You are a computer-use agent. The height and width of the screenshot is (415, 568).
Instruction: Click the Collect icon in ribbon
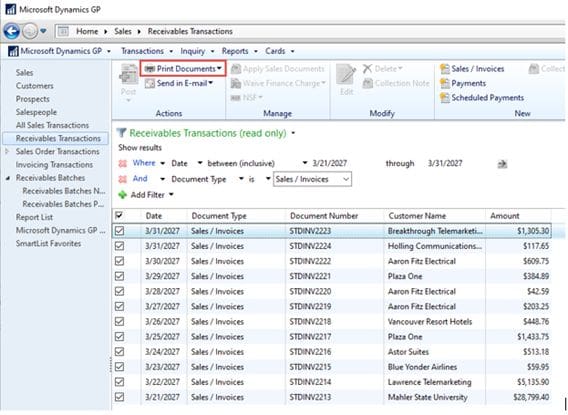[534, 69]
